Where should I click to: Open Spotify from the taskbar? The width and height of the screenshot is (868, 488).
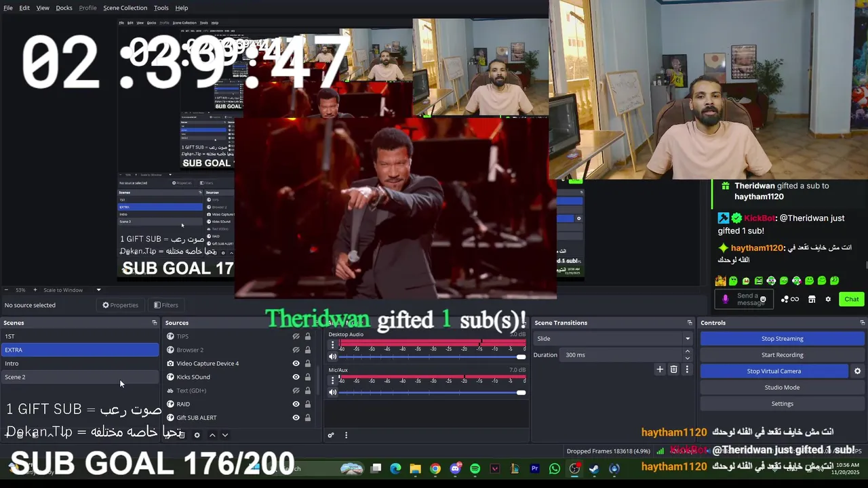pyautogui.click(x=475, y=468)
